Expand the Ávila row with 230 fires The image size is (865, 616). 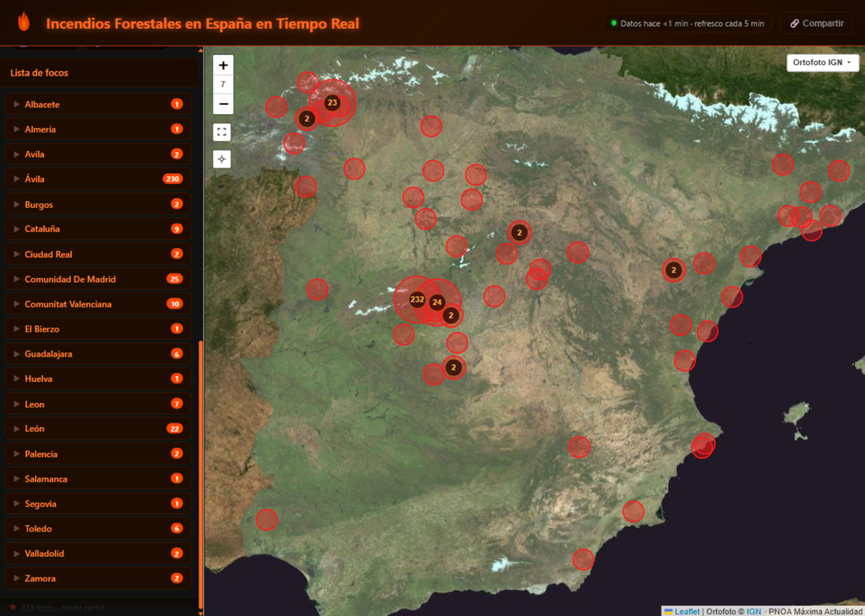pyautogui.click(x=98, y=179)
